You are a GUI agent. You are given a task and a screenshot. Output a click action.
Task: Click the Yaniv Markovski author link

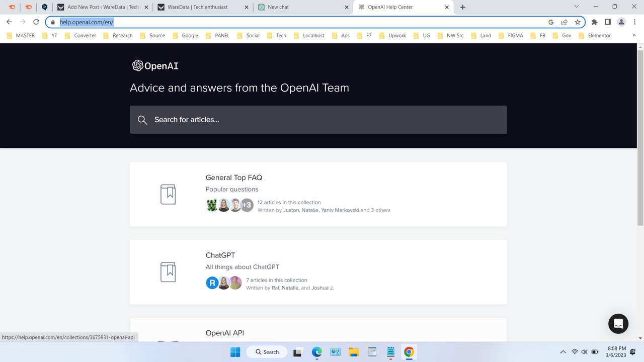(x=340, y=210)
